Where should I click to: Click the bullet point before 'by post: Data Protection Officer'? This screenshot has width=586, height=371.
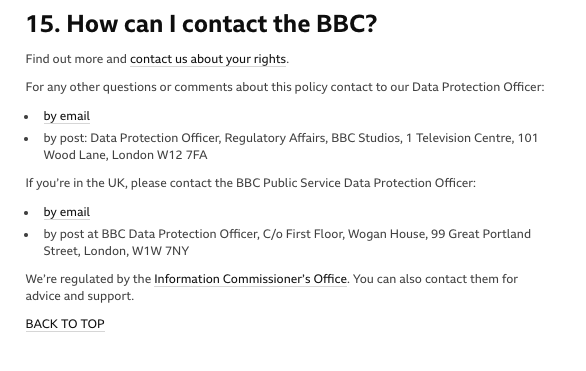coord(26,139)
